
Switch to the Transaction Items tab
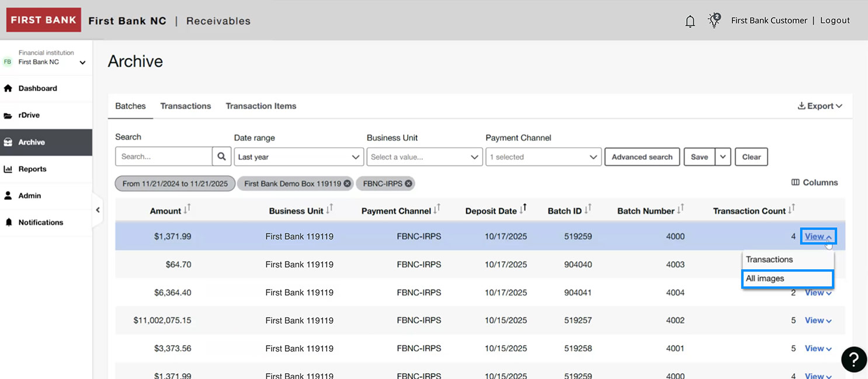click(x=261, y=106)
